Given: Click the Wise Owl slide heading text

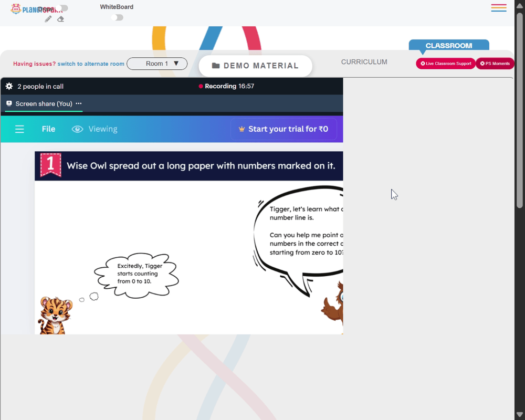Looking at the screenshot, I should click(x=201, y=166).
